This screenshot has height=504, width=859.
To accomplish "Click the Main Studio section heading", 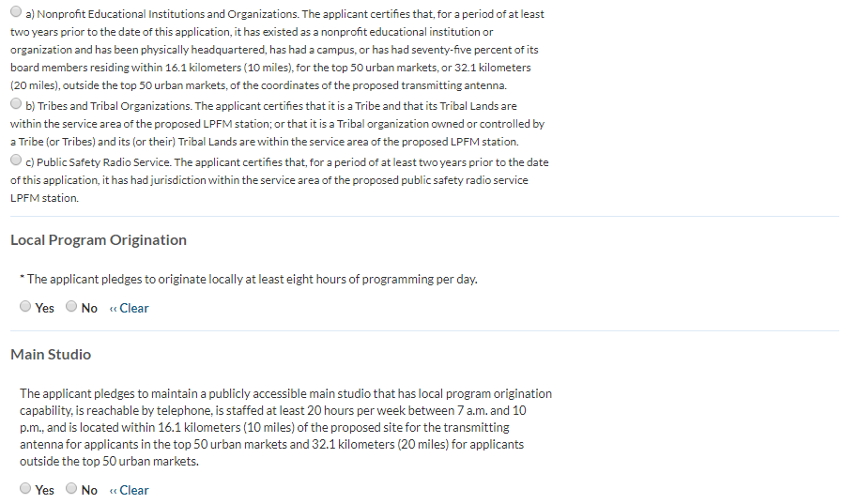I will click(51, 355).
